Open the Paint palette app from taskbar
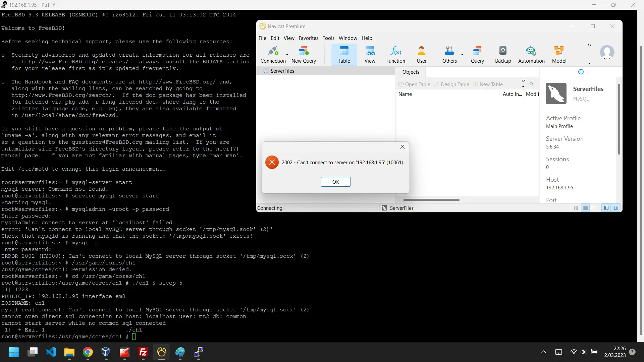644x362 pixels. click(180, 352)
